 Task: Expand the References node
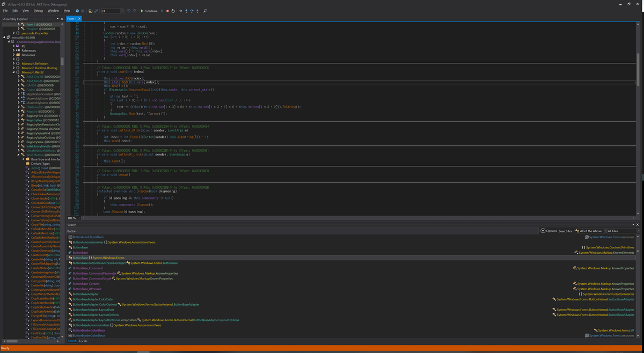(x=14, y=50)
